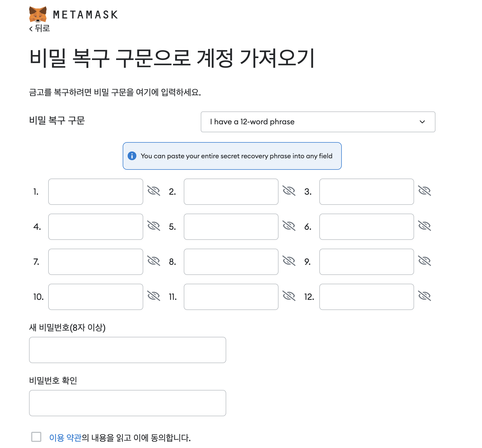
Task: Check the 이용 약관 agreement checkbox
Action: click(x=36, y=437)
